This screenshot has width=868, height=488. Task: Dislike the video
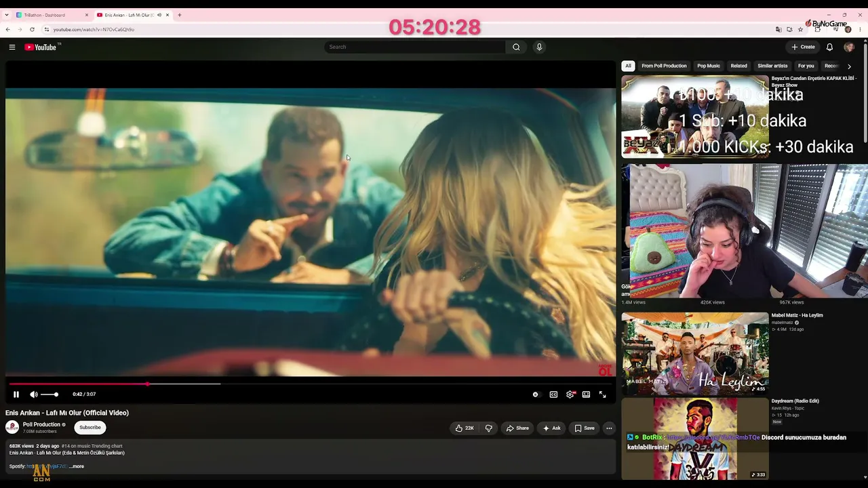click(x=488, y=428)
